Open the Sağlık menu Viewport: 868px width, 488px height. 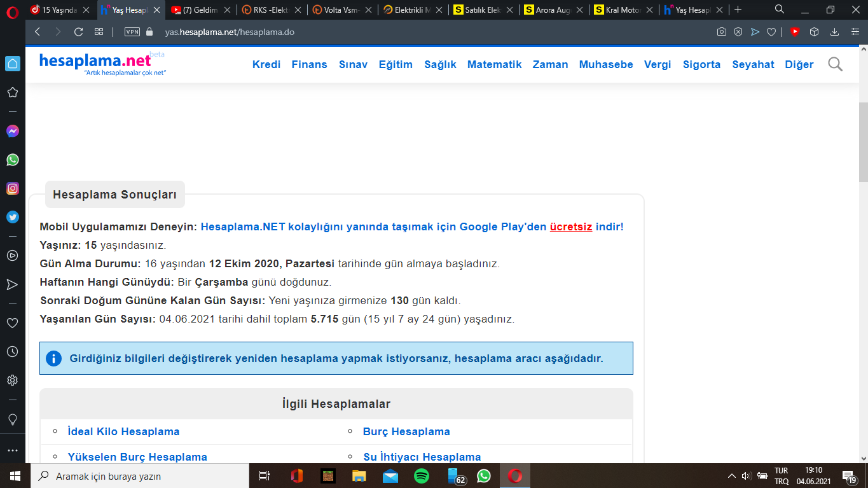(x=441, y=64)
